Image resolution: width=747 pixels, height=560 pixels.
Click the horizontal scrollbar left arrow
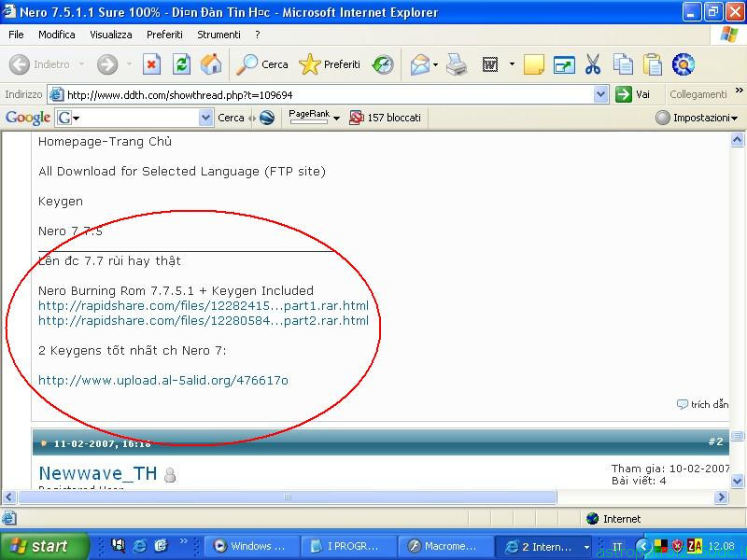pyautogui.click(x=8, y=497)
